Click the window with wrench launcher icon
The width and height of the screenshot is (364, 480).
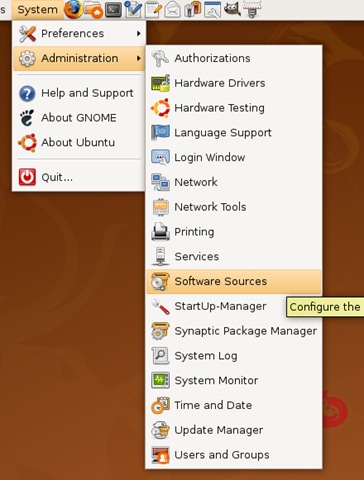coord(212,10)
